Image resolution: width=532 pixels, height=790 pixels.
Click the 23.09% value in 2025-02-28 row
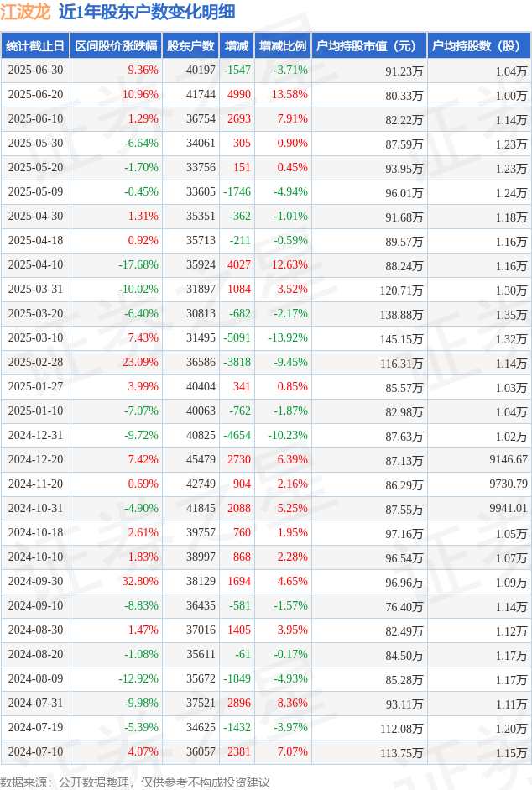click(141, 362)
